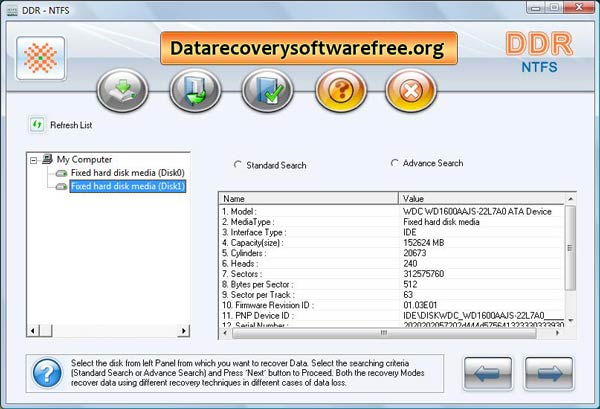Click the '6. Heads :' row name

pyautogui.click(x=240, y=264)
